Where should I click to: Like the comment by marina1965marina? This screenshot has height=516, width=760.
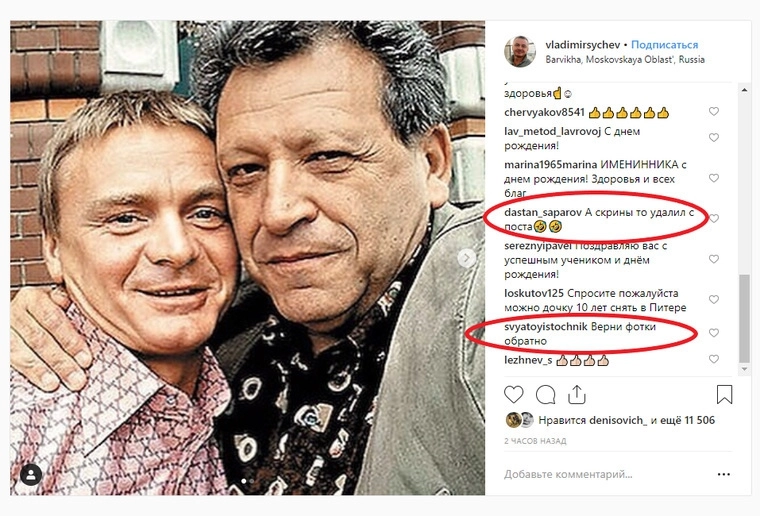pos(714,178)
